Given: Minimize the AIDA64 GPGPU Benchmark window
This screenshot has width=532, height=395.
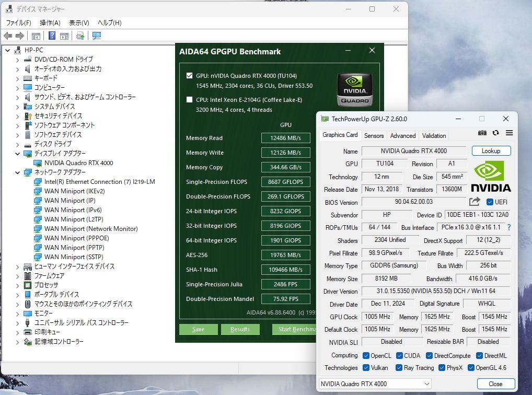Looking at the screenshot, I should point(348,51).
